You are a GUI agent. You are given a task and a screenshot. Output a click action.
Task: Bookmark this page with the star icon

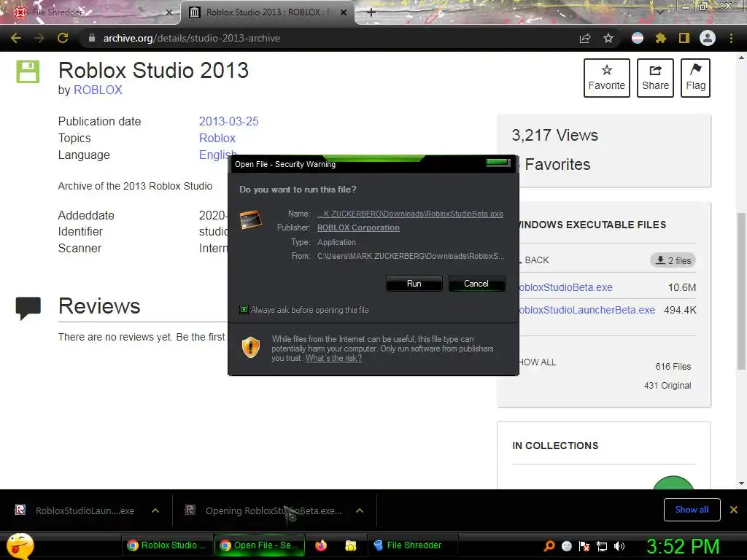click(608, 38)
